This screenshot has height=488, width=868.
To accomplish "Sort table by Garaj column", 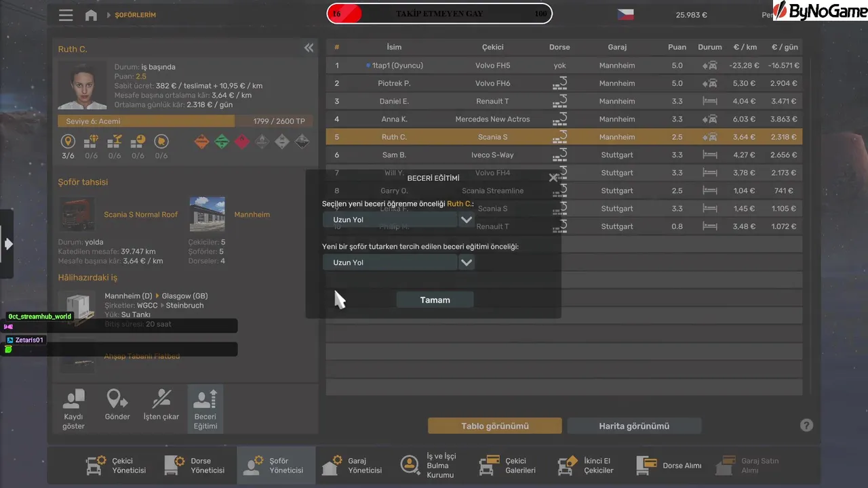I will [x=617, y=47].
